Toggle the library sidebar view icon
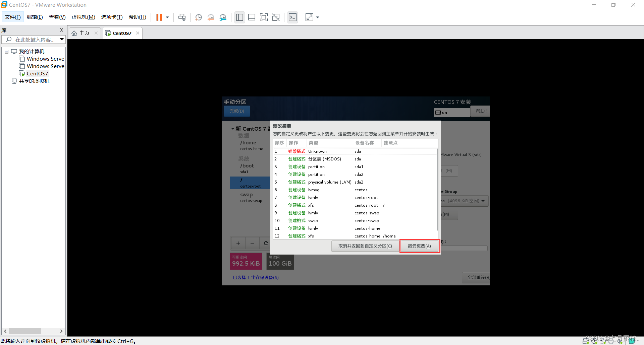 (239, 17)
